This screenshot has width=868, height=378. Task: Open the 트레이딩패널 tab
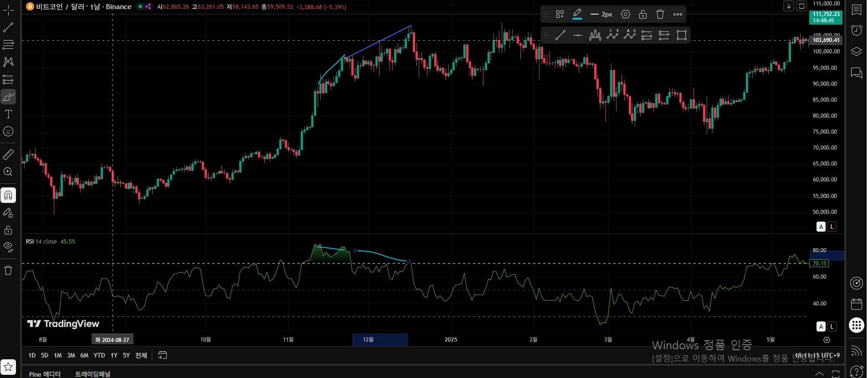coord(93,374)
